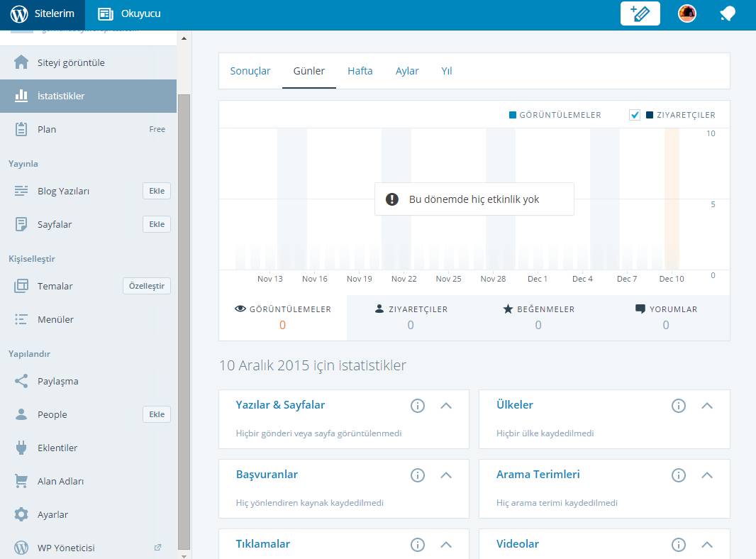The image size is (756, 559).
Task: Collapse the Ülkeler panel chevron
Action: (x=706, y=406)
